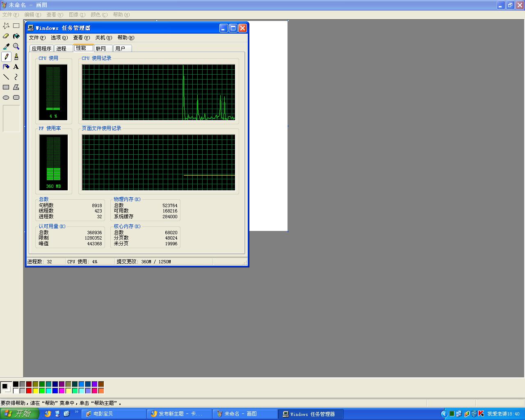
Task: Open Task Manager's 帮助 menu
Action: (x=126, y=38)
